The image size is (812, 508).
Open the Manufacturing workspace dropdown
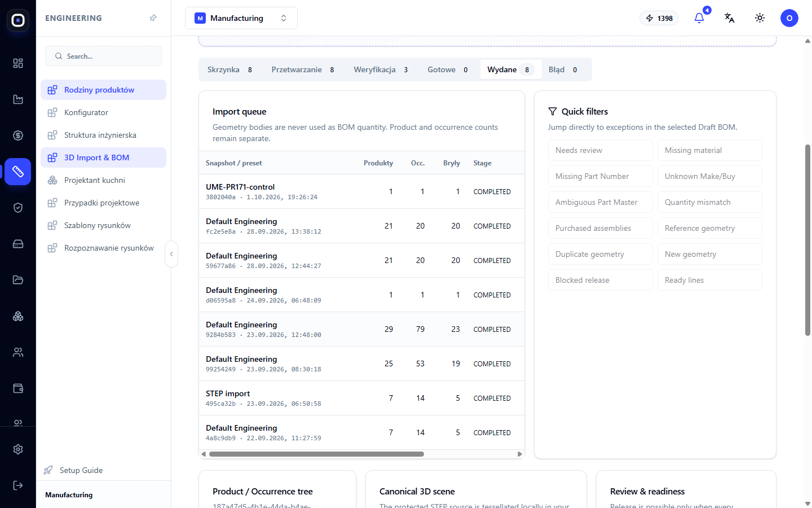point(241,18)
